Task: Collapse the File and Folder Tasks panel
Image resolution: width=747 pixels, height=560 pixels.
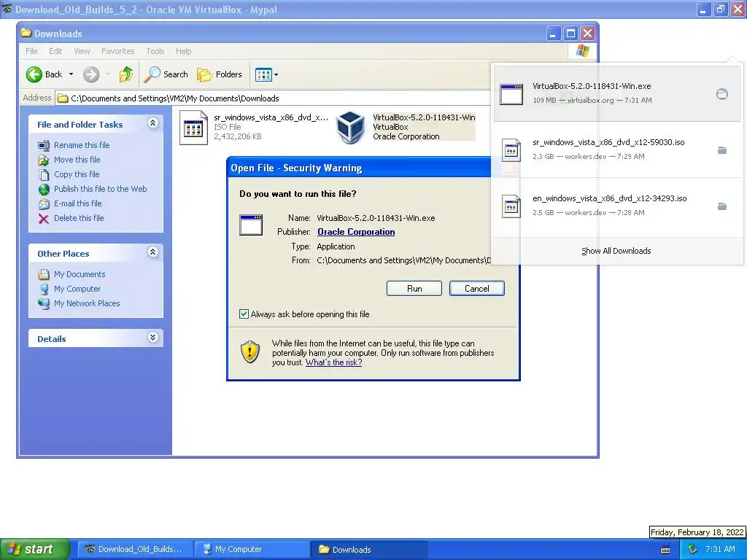Action: coord(152,123)
